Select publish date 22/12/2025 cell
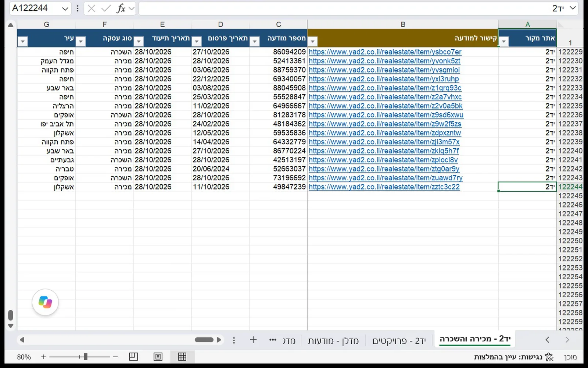The image size is (588, 368). click(220, 79)
